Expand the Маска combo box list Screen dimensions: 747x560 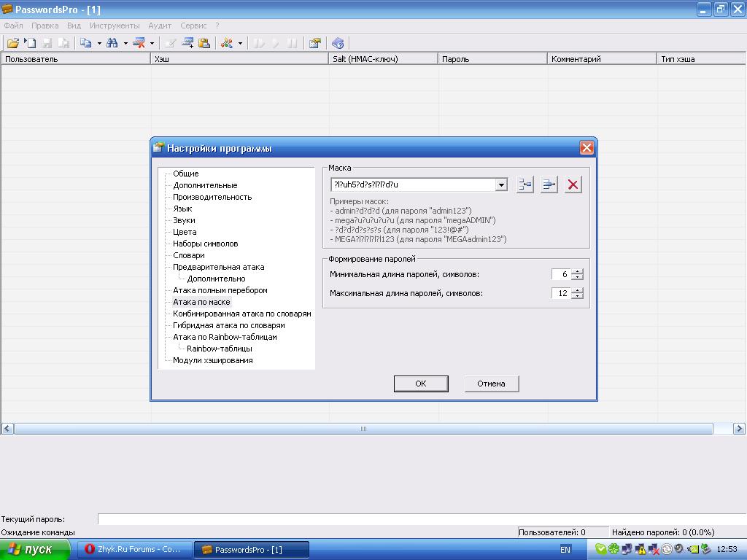point(501,184)
